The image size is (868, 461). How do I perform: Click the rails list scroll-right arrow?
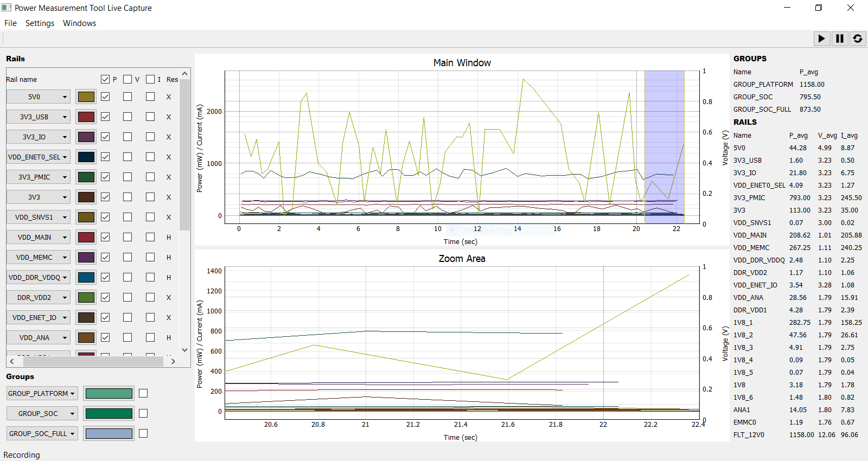click(x=173, y=361)
